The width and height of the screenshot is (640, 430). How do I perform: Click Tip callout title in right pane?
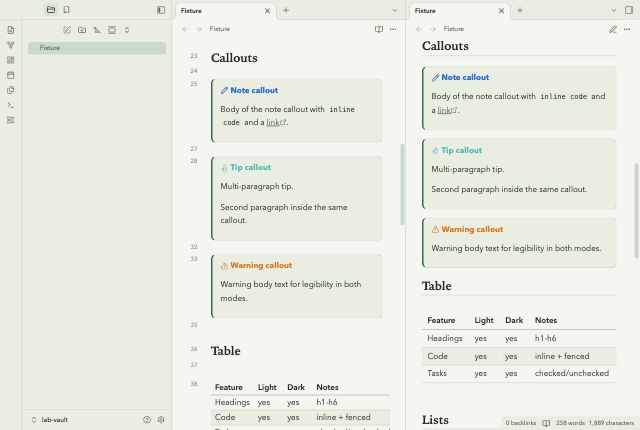tap(462, 150)
